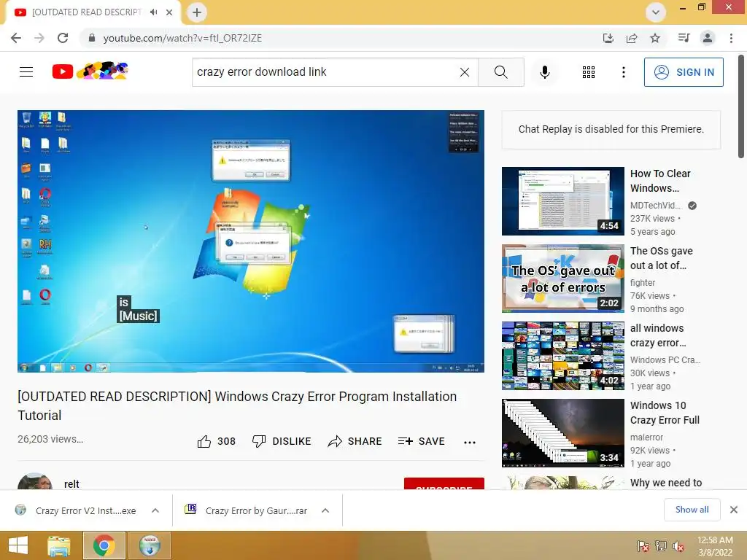The width and height of the screenshot is (747, 560).
Task: Click the malerror channel name
Action: pos(646,437)
